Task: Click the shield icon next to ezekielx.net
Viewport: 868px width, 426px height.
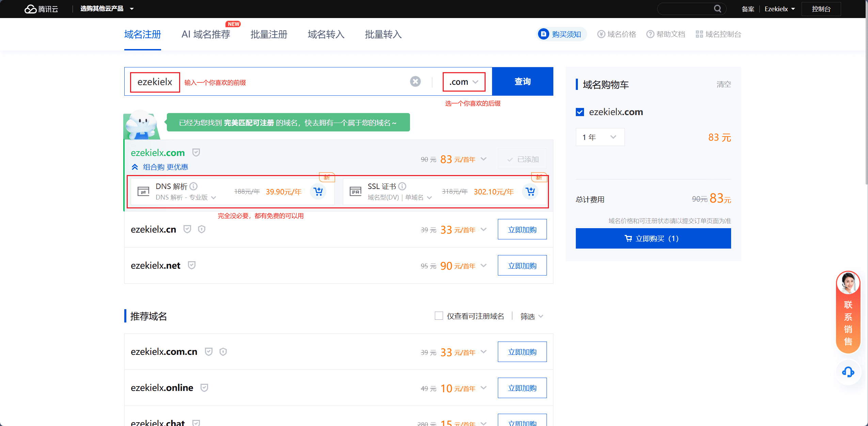Action: (x=192, y=265)
